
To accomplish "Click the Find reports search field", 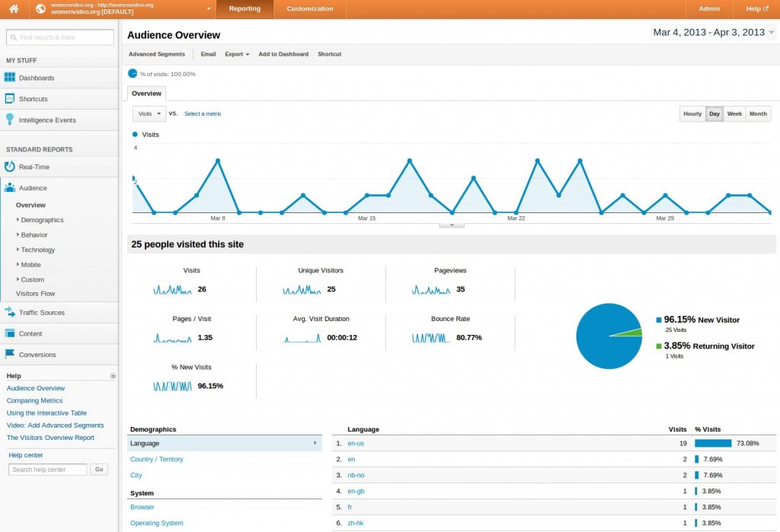I will pos(60,37).
